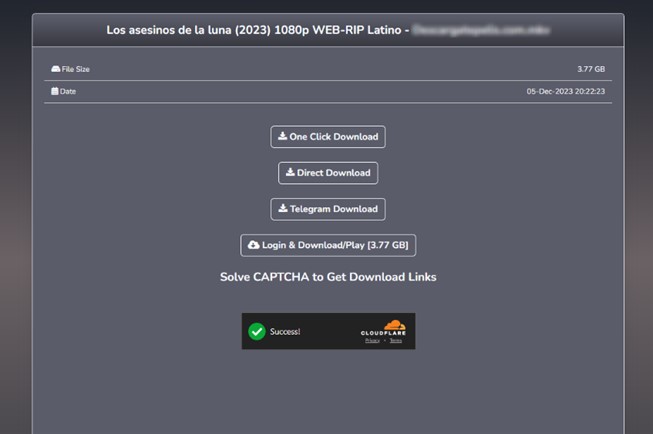The image size is (653, 434).
Task: Click the Login & Download/Play [3.77 GB] text
Action: coord(335,245)
